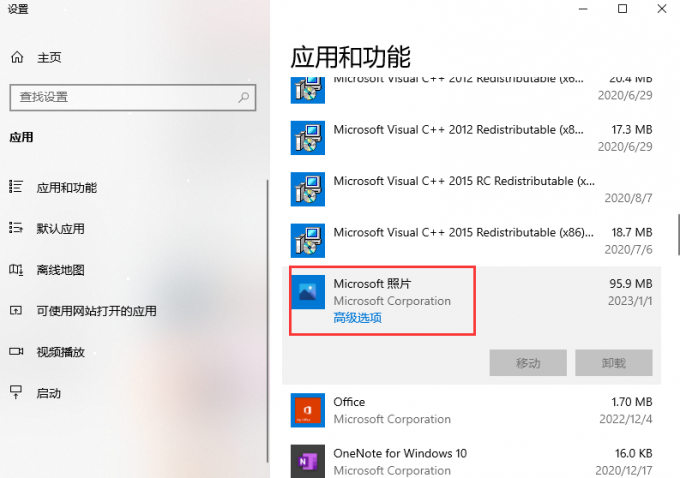Open 可使用网站打开的应用 page
Viewport: 680px width, 478px height.
click(96, 311)
